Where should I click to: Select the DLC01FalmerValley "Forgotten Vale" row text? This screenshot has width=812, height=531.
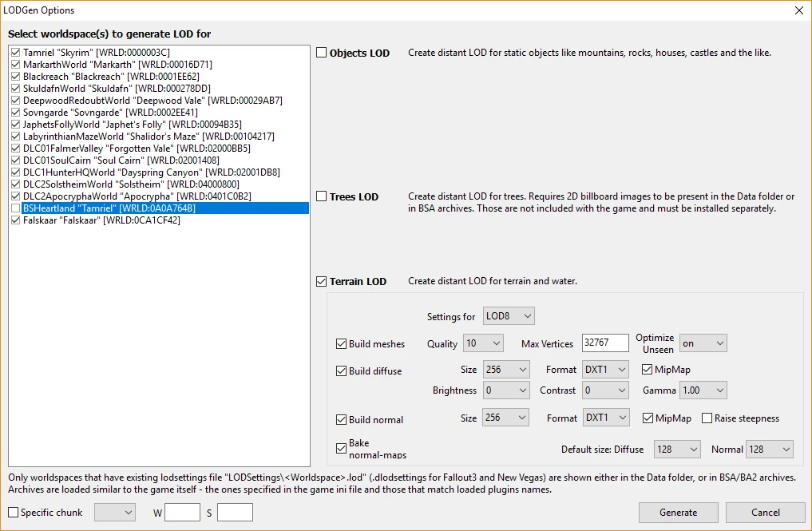[x=137, y=149]
